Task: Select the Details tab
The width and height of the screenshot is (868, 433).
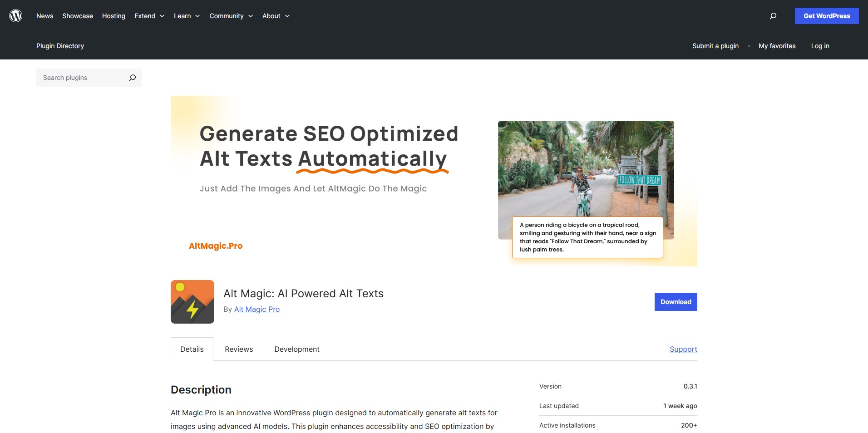Action: (x=192, y=349)
